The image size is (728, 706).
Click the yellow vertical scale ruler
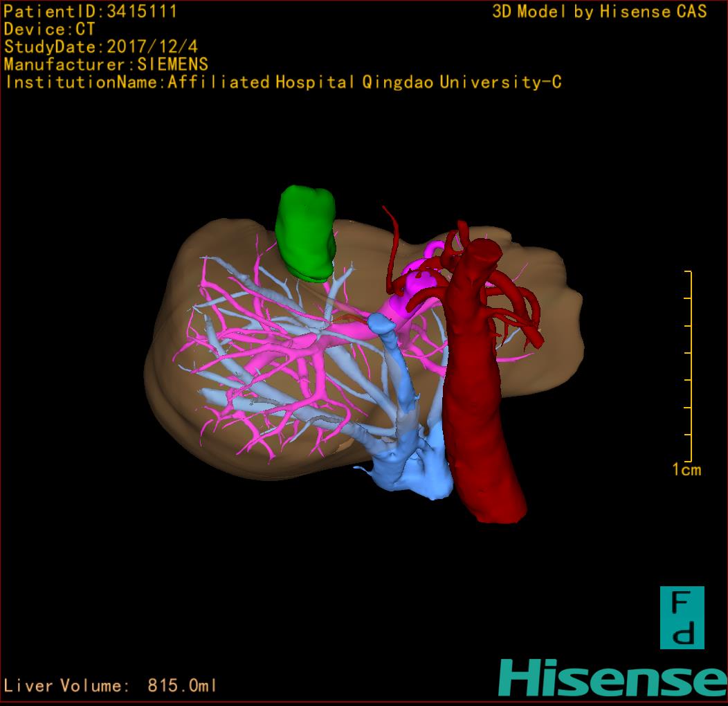(x=690, y=367)
